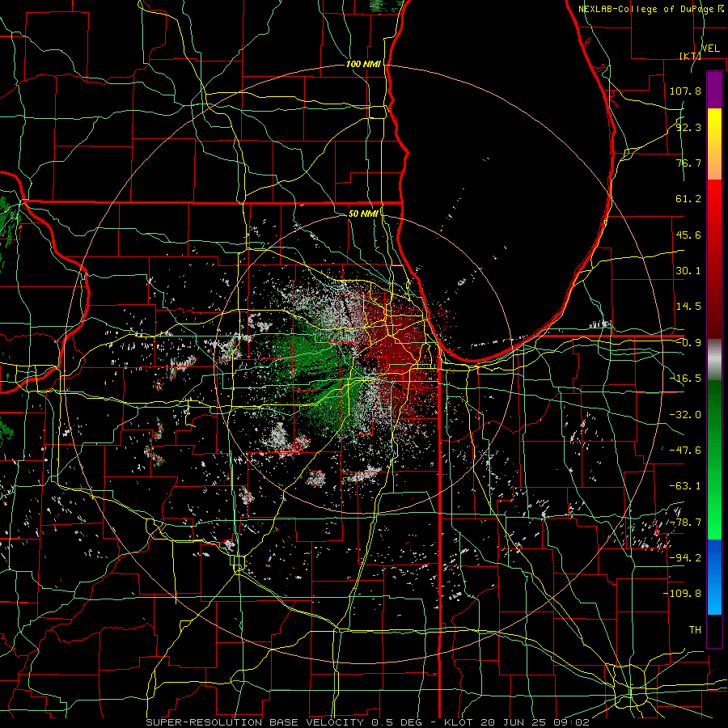Click the TH label below the scale
Viewport: 728px width, 728px height.
pyautogui.click(x=695, y=630)
